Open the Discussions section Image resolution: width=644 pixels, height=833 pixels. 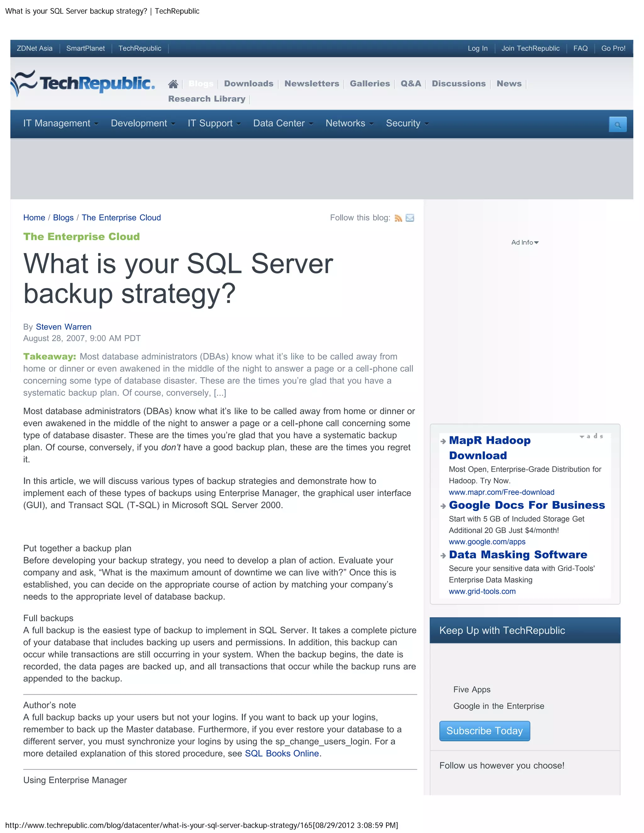click(x=458, y=84)
